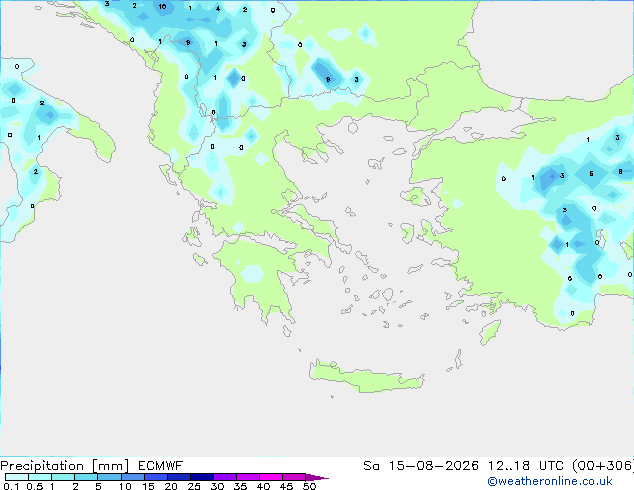Click the 2 mm legend swatch

coord(86,477)
